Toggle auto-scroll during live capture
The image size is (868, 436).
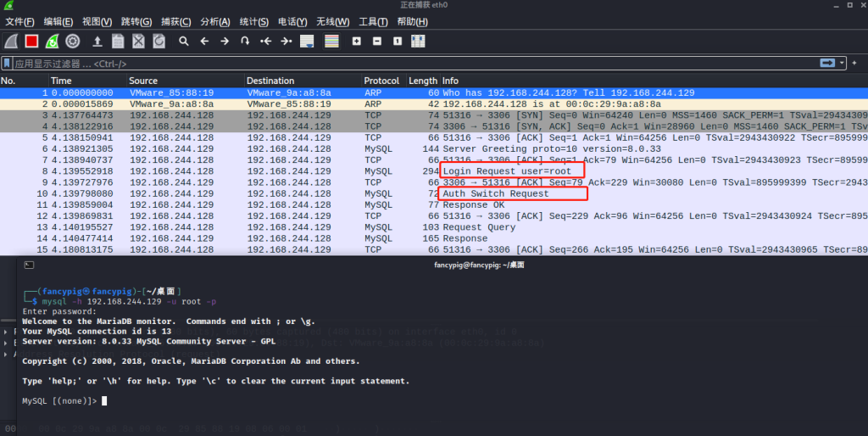[307, 41]
